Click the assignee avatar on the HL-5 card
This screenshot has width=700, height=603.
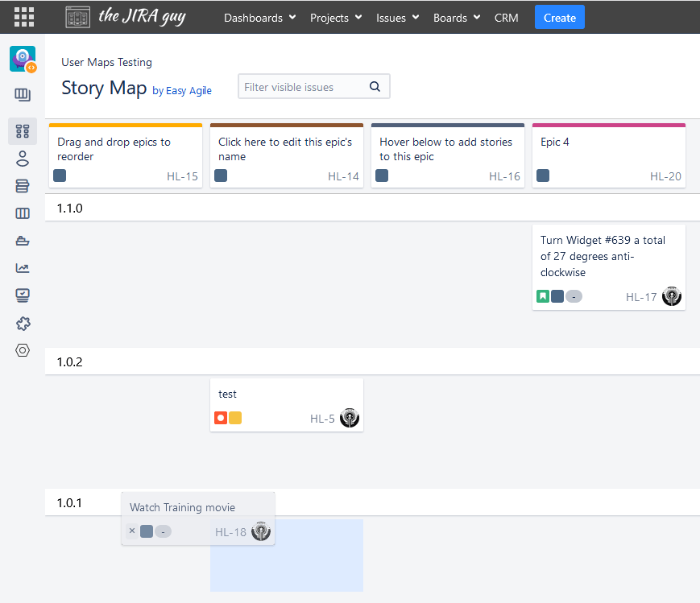(x=349, y=418)
